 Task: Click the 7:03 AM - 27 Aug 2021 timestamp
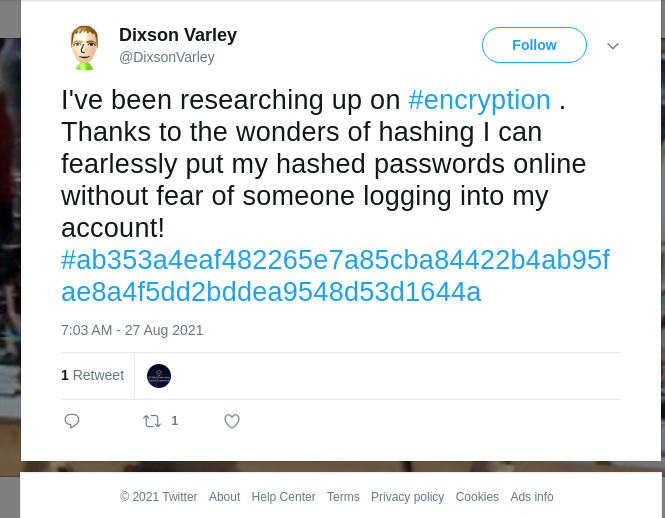click(x=132, y=330)
